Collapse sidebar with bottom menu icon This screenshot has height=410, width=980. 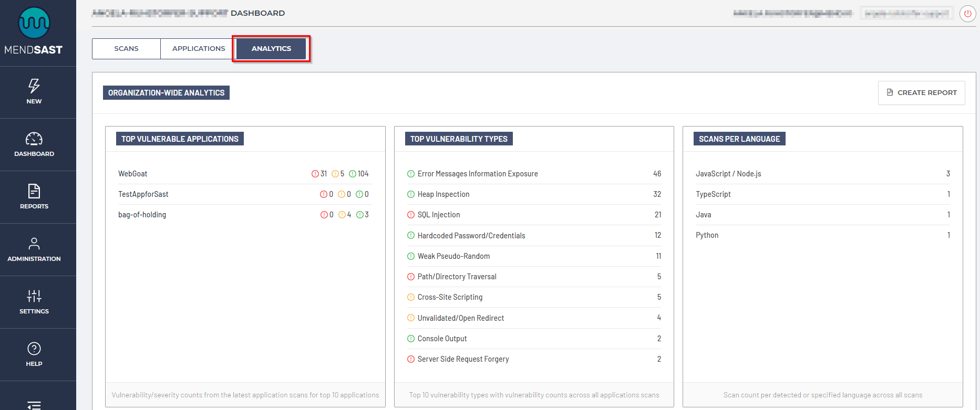34,405
